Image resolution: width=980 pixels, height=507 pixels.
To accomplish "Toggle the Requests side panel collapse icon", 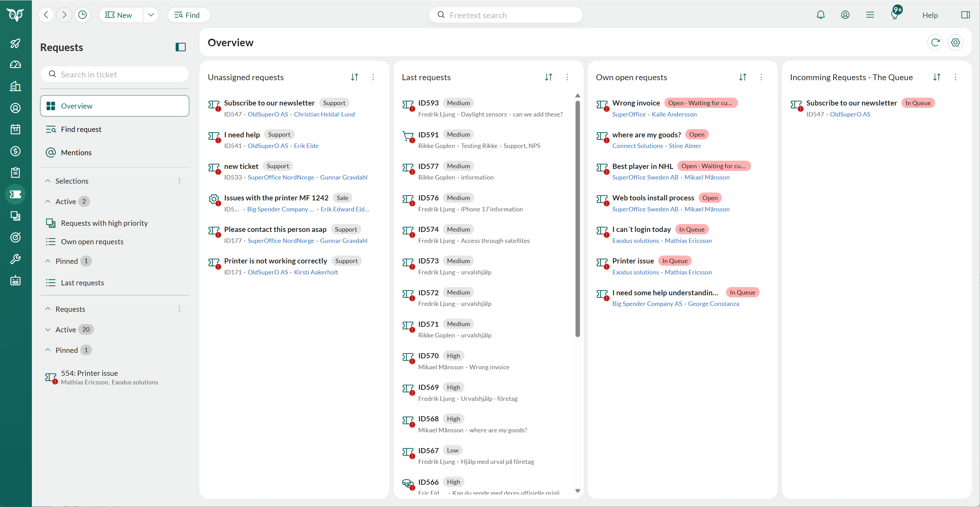I will (x=180, y=47).
